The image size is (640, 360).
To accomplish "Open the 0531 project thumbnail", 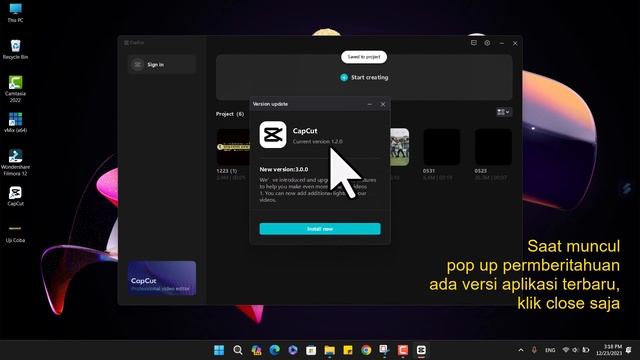I will pyautogui.click(x=442, y=147).
